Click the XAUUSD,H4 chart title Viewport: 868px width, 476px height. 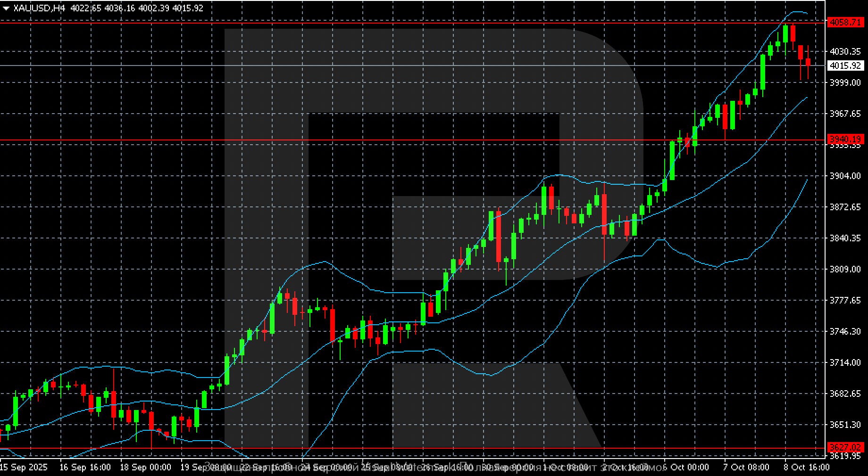(x=40, y=8)
